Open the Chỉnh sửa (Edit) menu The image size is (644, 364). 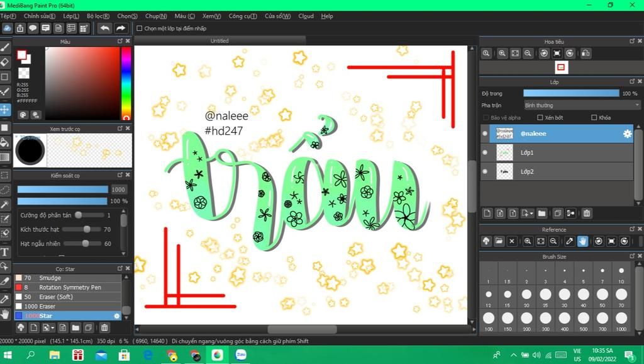coord(40,16)
